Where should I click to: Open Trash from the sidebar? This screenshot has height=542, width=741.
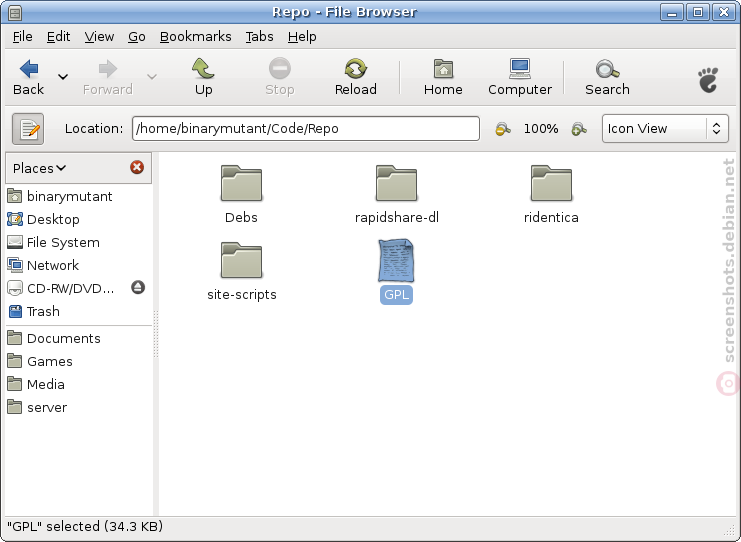click(78, 311)
